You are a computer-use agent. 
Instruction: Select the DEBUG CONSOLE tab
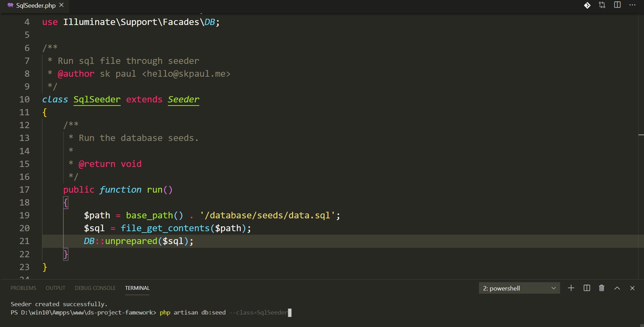coord(95,288)
